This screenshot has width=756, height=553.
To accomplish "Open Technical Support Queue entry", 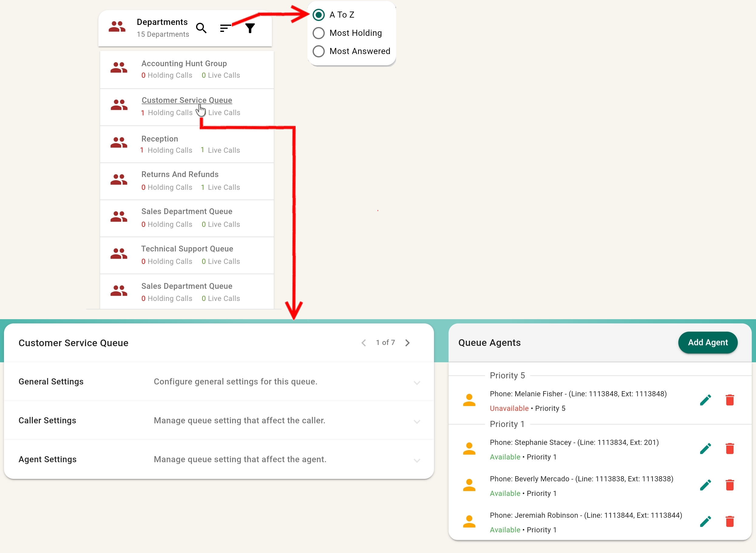I will (187, 249).
